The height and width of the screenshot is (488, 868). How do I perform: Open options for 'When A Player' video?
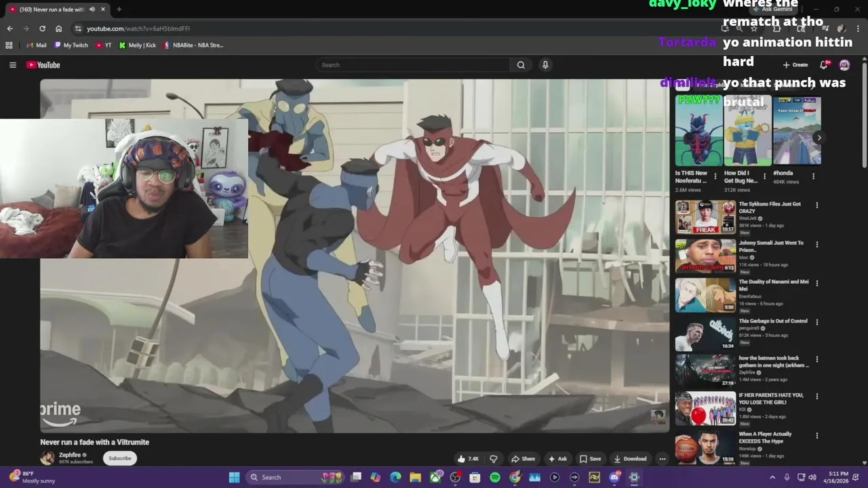816,435
